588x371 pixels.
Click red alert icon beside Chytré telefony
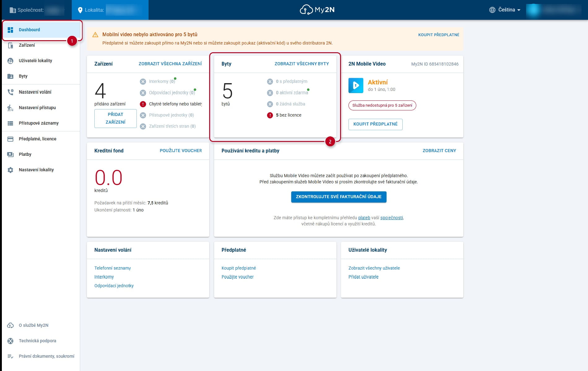143,104
